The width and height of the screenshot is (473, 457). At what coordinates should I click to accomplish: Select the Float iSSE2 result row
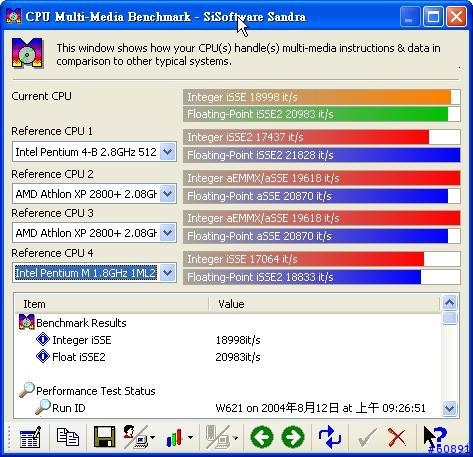click(x=228, y=357)
